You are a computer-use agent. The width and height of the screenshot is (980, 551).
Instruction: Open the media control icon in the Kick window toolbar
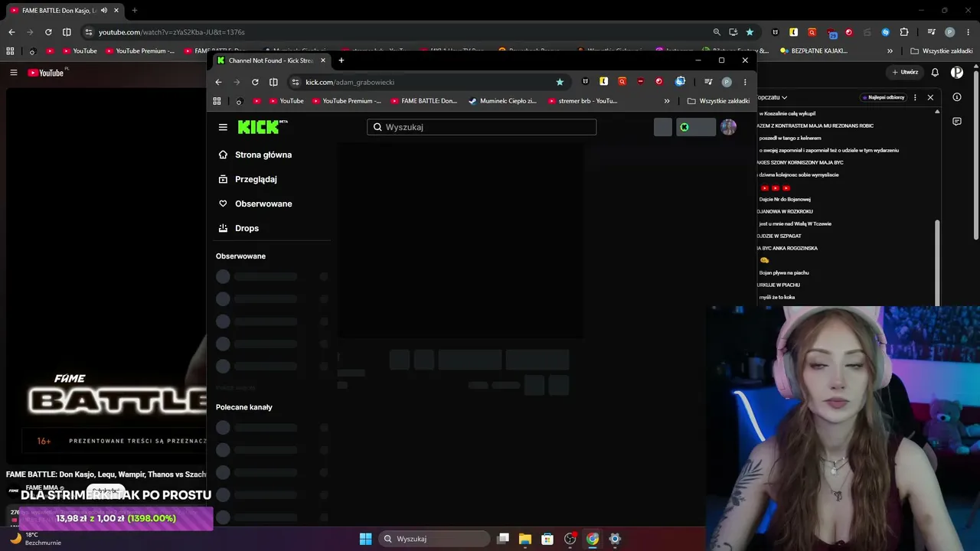708,82
